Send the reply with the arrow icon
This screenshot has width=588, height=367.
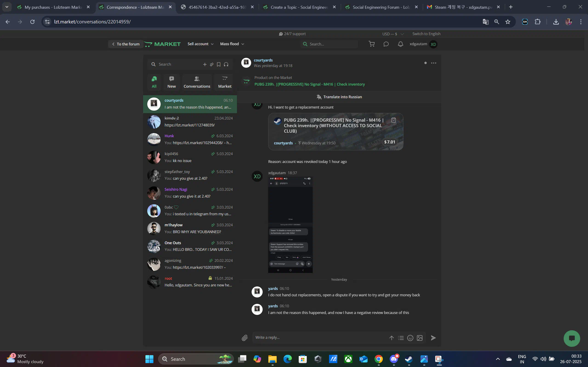point(433,338)
